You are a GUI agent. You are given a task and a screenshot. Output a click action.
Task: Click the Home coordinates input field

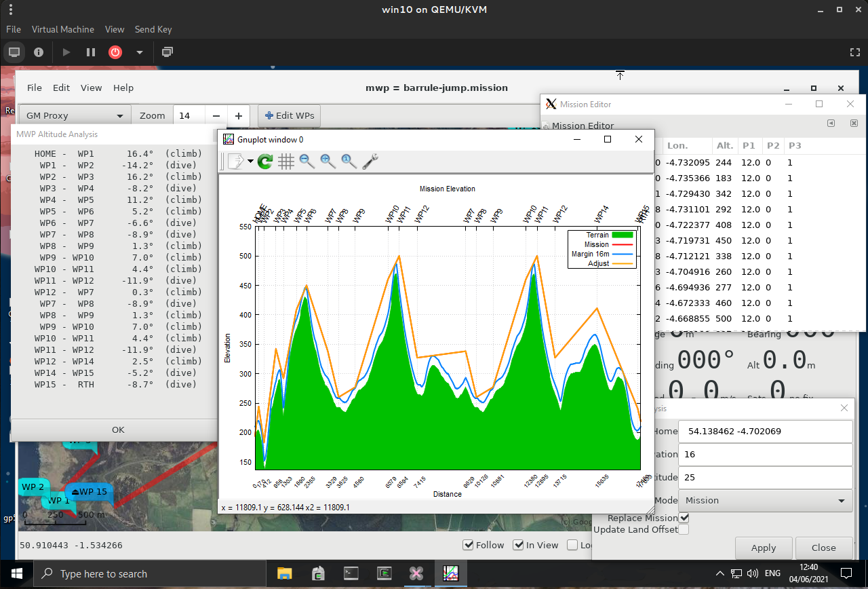click(766, 431)
